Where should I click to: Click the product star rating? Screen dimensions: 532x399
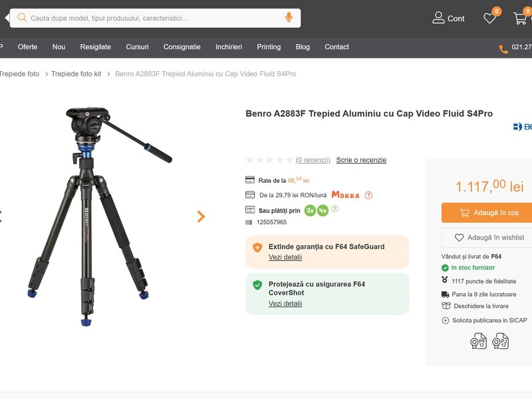tap(269, 160)
